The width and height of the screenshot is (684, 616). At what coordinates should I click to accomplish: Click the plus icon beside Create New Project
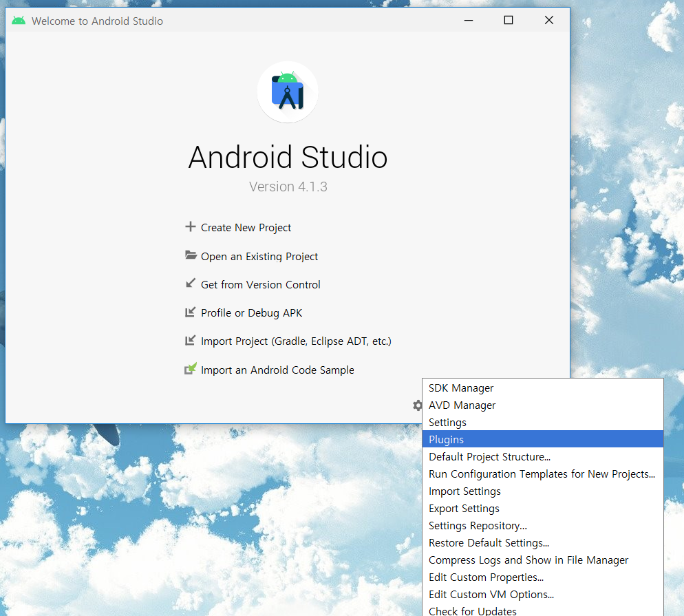(x=190, y=227)
